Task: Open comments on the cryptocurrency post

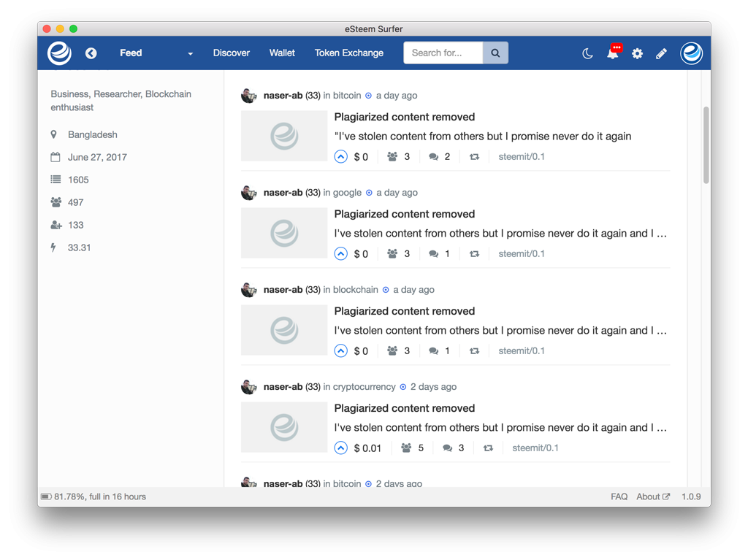Action: pyautogui.click(x=453, y=448)
